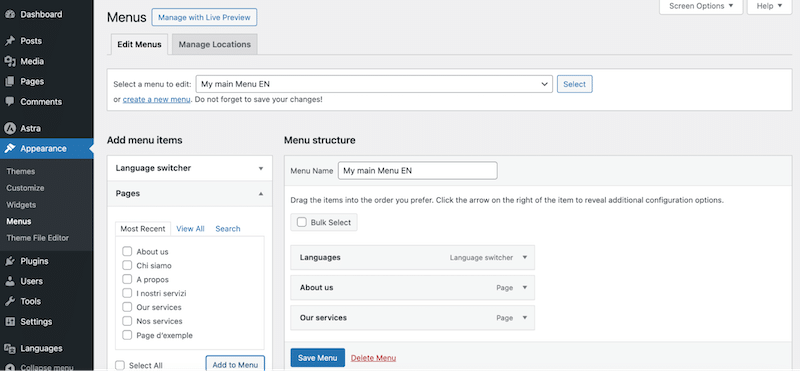800x371 pixels.
Task: Open the Media library icon
Action: point(10,61)
